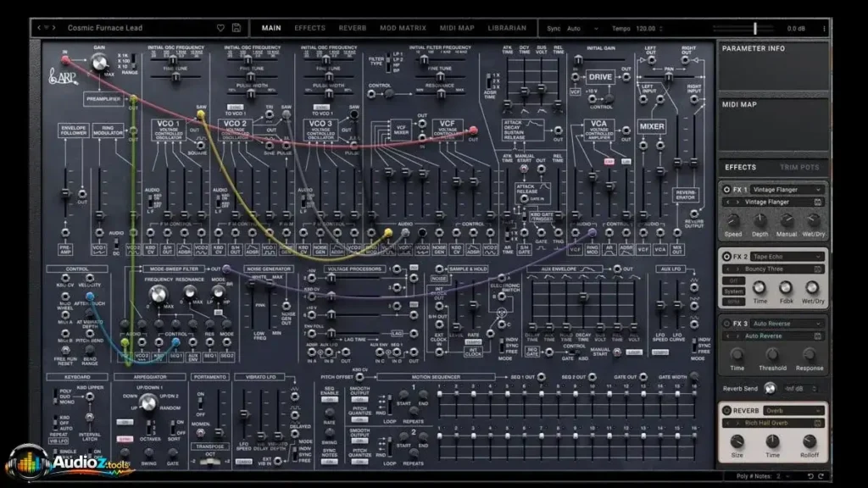Click the SAW waveform jack on VCO 1
This screenshot has width=868, height=488.
click(201, 114)
